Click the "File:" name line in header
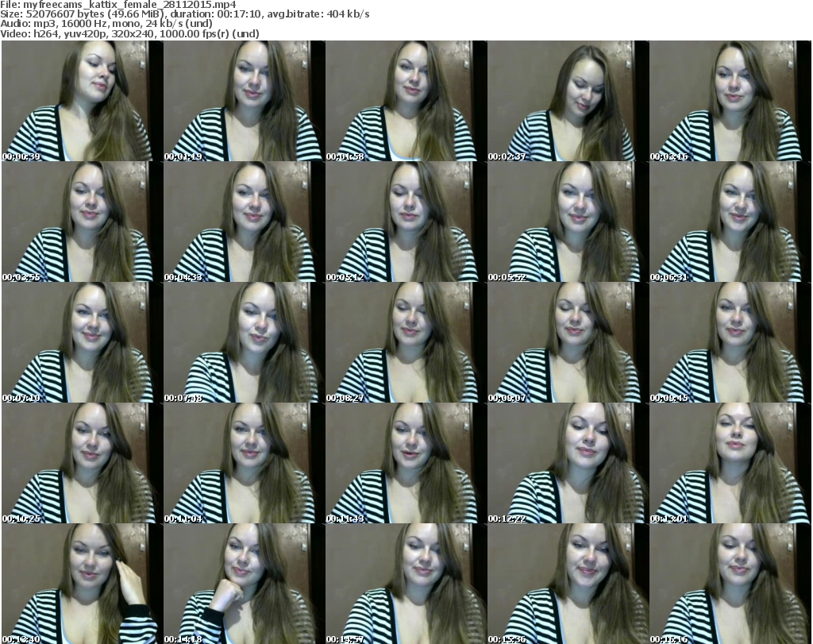813x644 pixels. 118,5
